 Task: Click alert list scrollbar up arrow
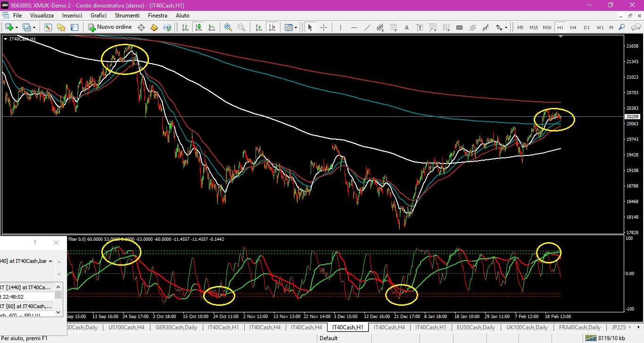click(x=58, y=286)
